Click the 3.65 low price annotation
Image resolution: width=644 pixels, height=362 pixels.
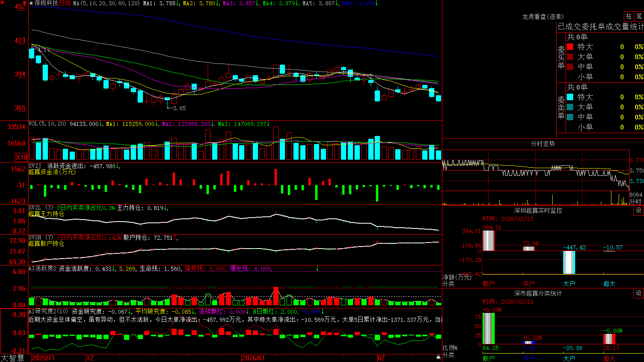pyautogui.click(x=180, y=108)
